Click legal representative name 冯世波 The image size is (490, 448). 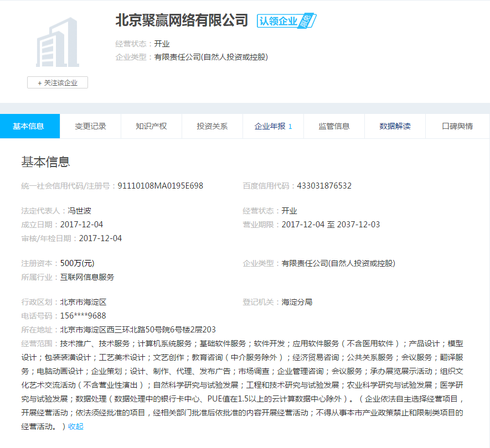click(x=79, y=211)
